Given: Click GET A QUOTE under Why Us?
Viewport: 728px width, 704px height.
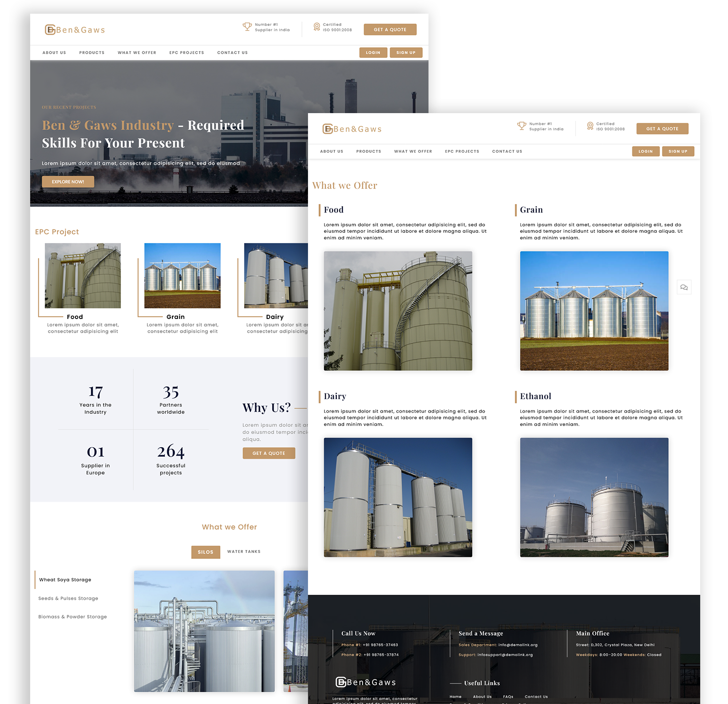Looking at the screenshot, I should [268, 453].
